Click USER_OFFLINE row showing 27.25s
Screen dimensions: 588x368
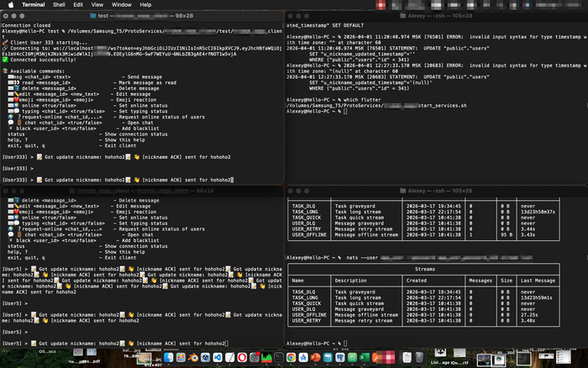click(x=423, y=315)
